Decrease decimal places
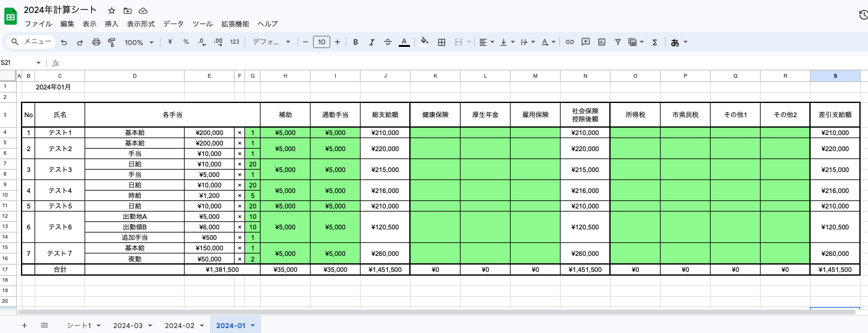The image size is (868, 333). click(x=202, y=43)
